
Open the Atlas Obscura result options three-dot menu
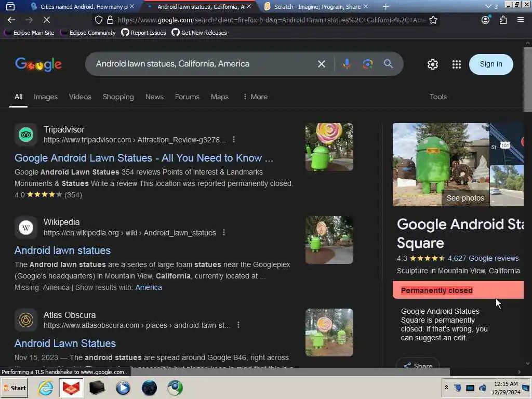(238, 325)
